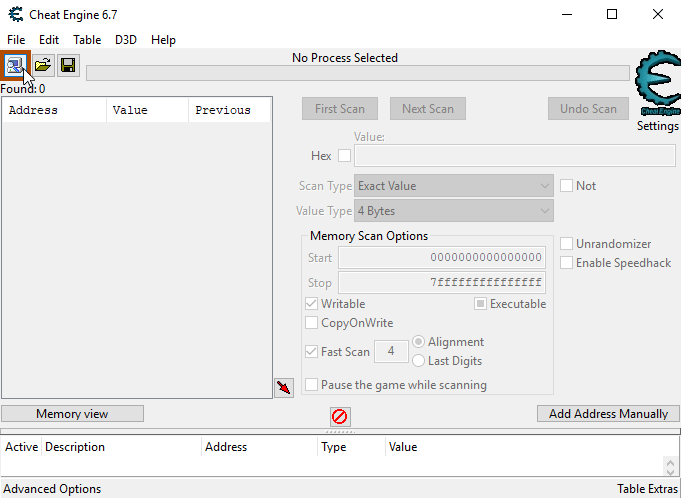
Task: Save the current table floppy icon
Action: pyautogui.click(x=68, y=66)
